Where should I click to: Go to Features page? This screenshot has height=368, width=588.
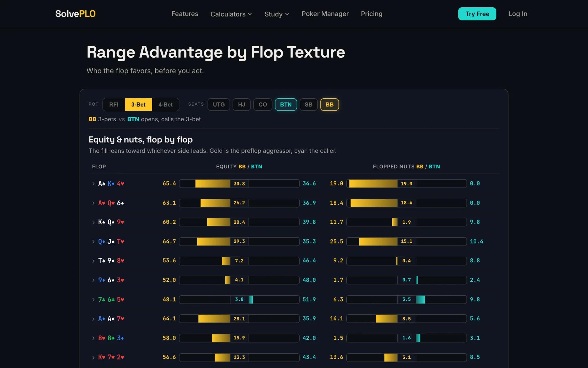tap(185, 14)
